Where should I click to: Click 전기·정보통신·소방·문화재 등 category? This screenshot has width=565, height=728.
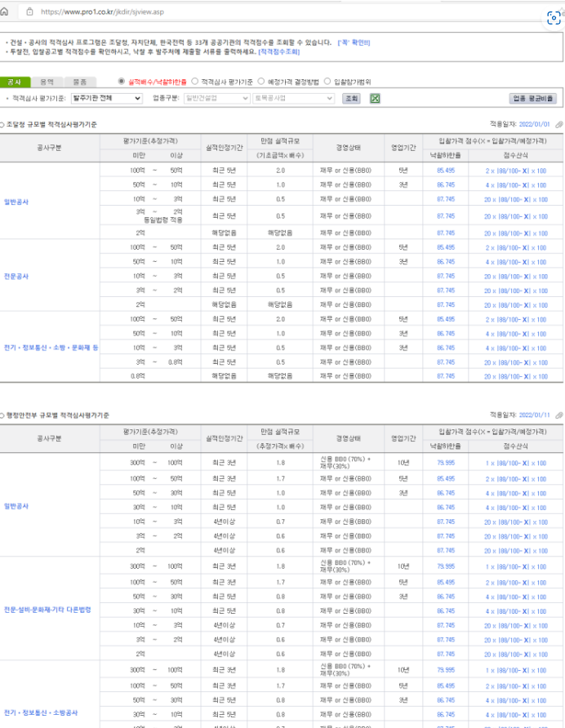tap(51, 348)
